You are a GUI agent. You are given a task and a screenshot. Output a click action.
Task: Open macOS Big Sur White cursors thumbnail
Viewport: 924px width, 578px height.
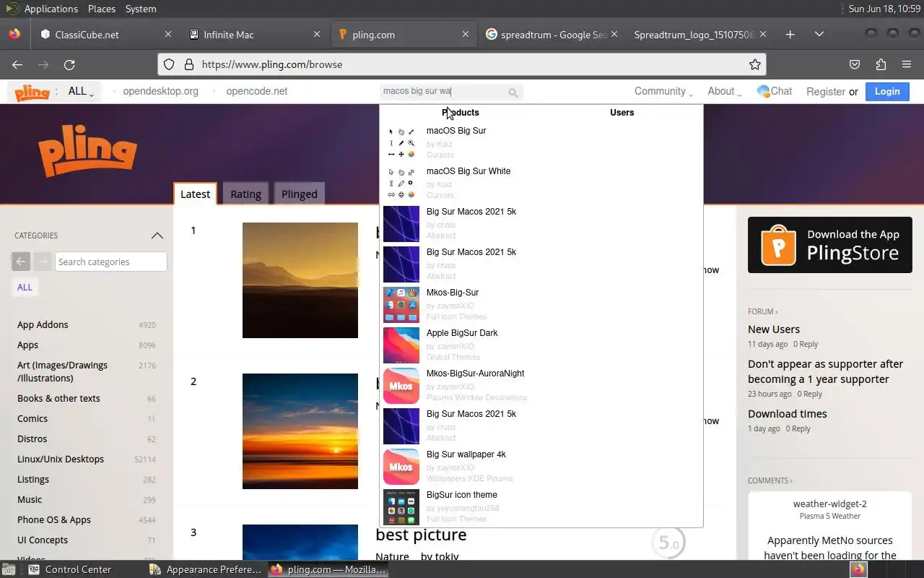coord(401,184)
